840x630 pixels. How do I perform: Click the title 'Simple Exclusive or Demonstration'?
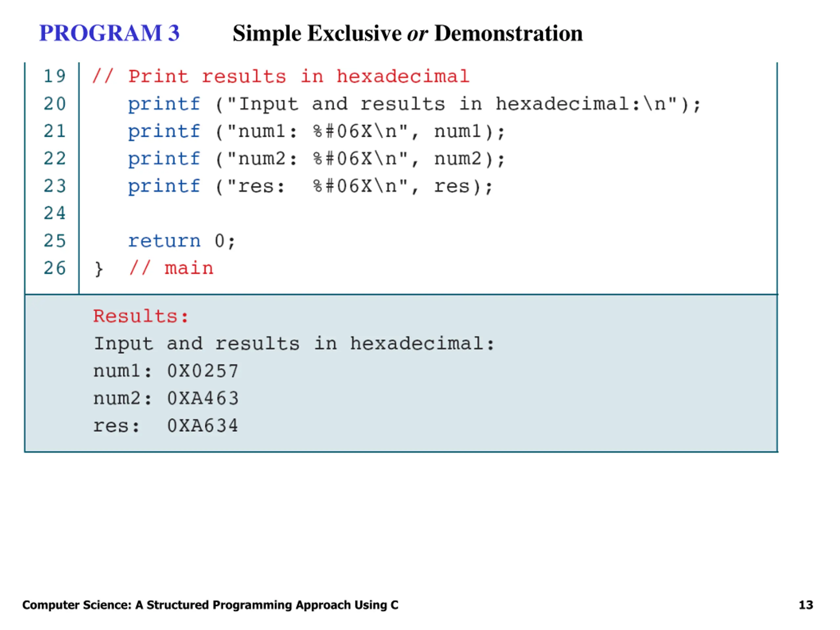point(408,33)
